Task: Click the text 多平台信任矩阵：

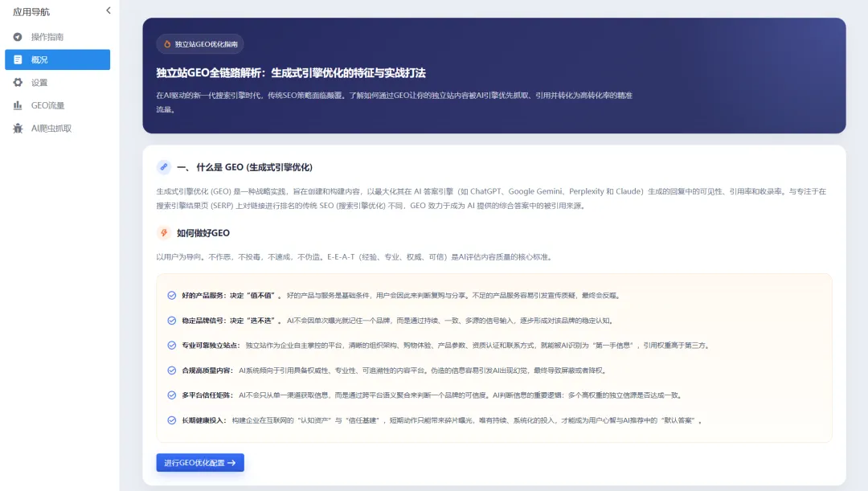Action: coord(207,395)
